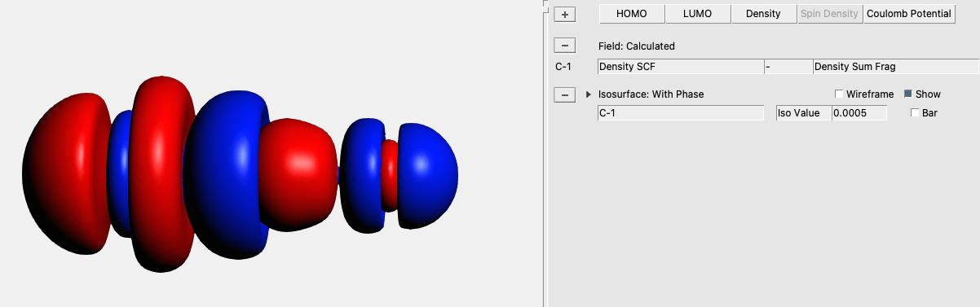
Task: Add the Coulomb Potential field
Action: point(909,14)
